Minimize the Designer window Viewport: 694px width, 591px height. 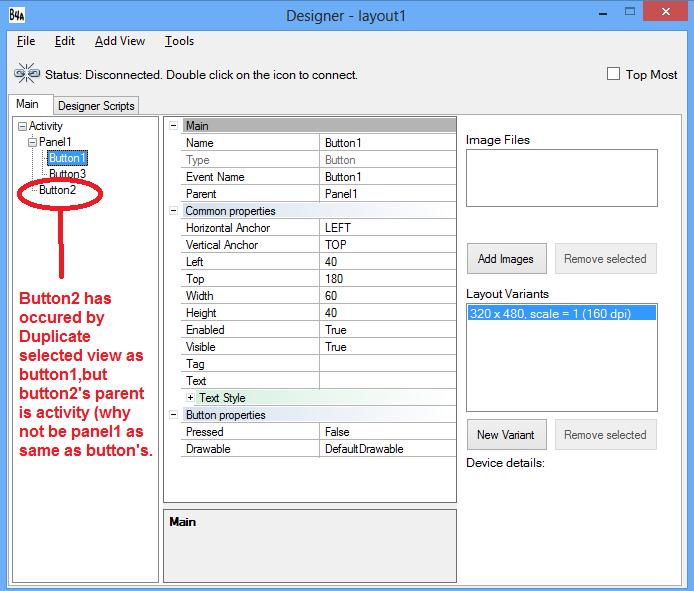603,13
